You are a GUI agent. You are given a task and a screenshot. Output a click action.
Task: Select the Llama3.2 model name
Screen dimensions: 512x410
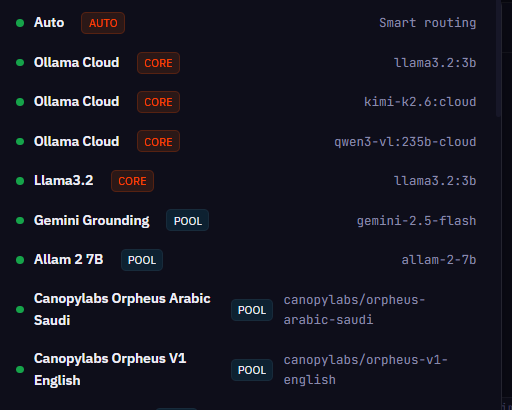pyautogui.click(x=64, y=181)
